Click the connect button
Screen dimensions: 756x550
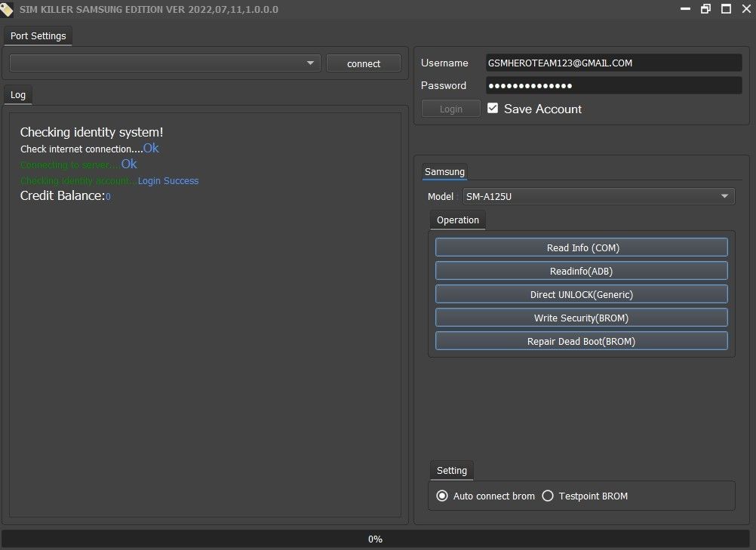pyautogui.click(x=364, y=63)
